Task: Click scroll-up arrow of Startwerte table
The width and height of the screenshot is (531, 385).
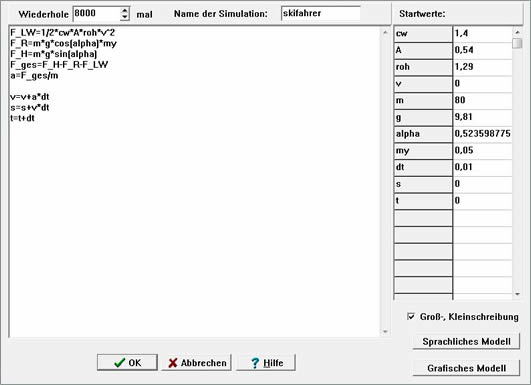Action: (x=517, y=32)
